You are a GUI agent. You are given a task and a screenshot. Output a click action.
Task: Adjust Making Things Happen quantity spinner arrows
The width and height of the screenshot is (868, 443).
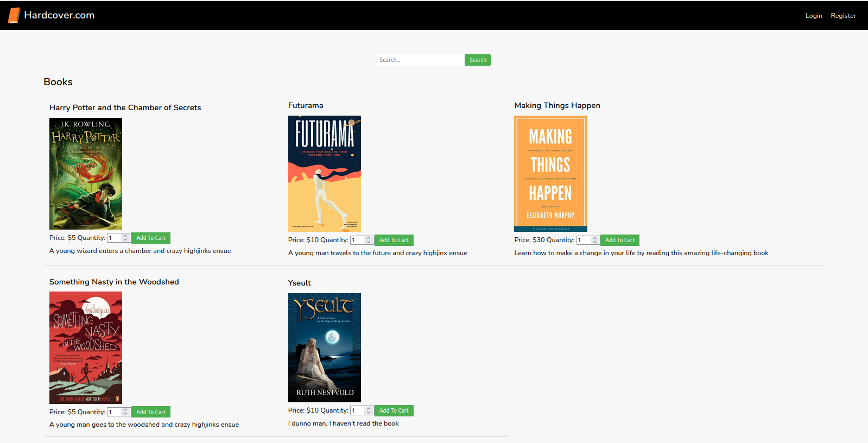[x=595, y=240]
